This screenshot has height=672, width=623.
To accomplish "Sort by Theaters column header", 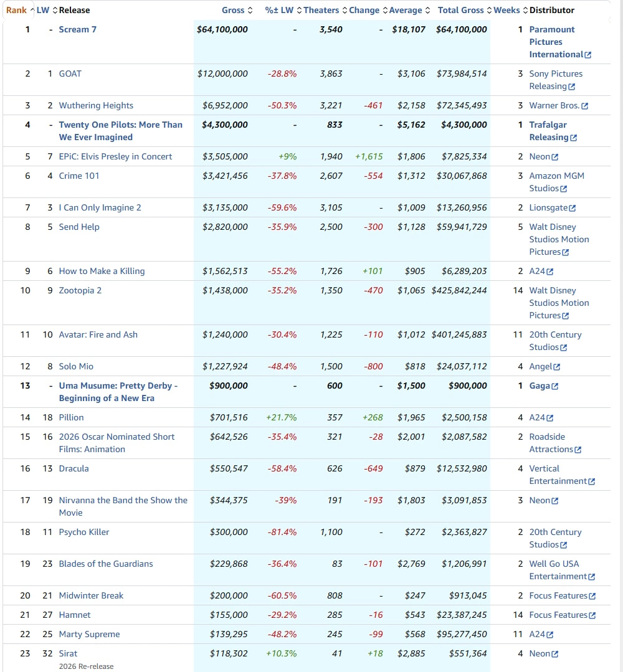I will 325,11.
